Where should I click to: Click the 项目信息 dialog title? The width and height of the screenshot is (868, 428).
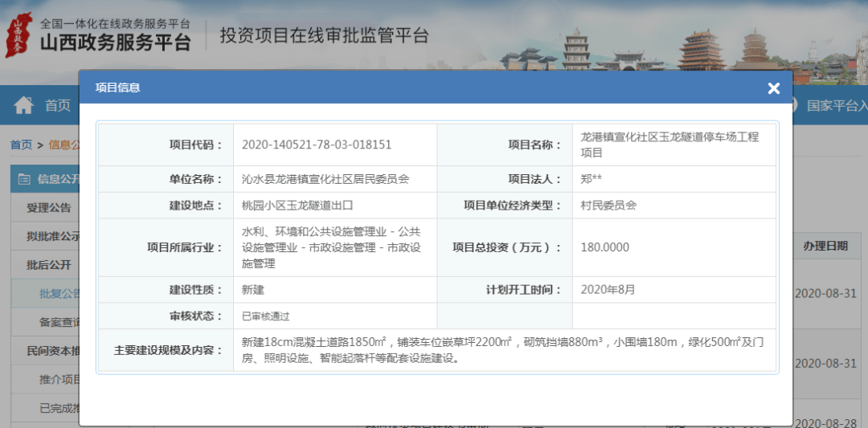(x=118, y=88)
